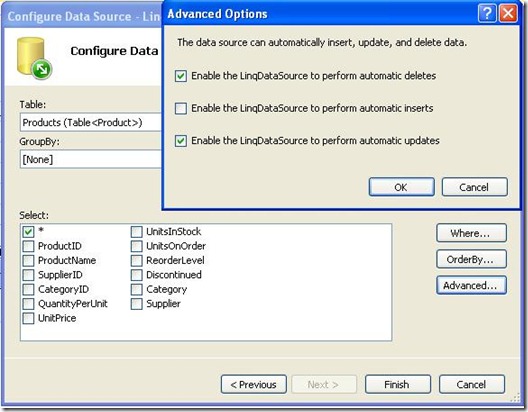Click the Help question mark icon
Screen dimensions: 528x412
click(x=487, y=13)
